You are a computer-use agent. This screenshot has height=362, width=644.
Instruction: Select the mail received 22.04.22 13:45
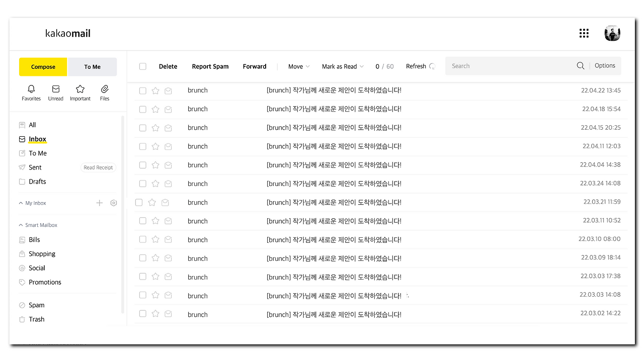click(143, 90)
